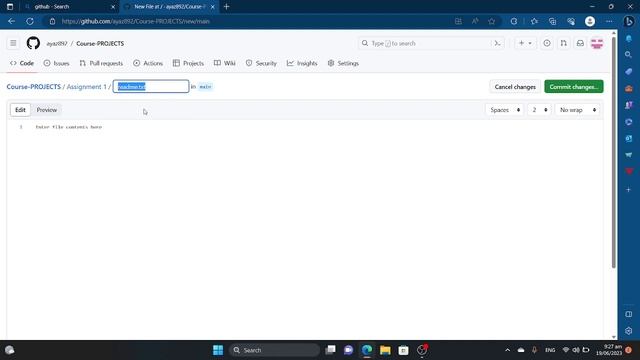Add page to favorites star icon
The image size is (640, 360).
point(491,21)
